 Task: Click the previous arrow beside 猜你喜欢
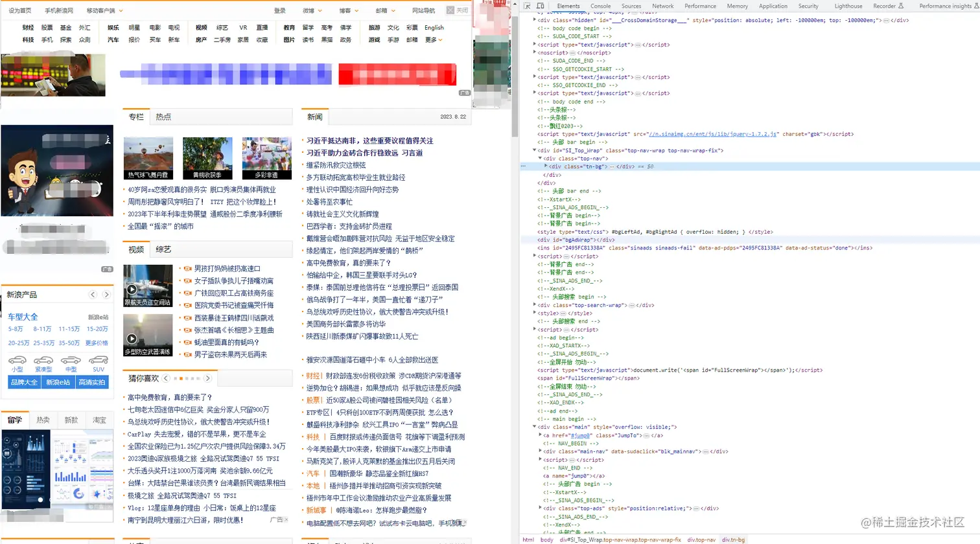[166, 378]
